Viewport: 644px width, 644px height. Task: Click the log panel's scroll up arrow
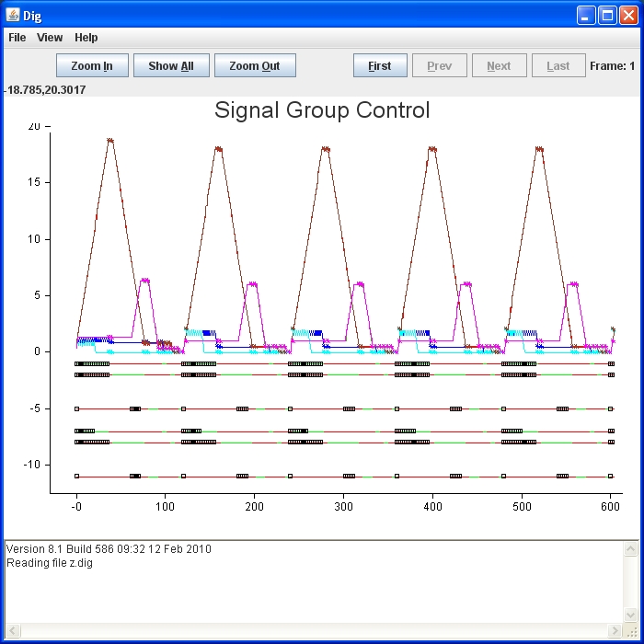(x=631, y=549)
